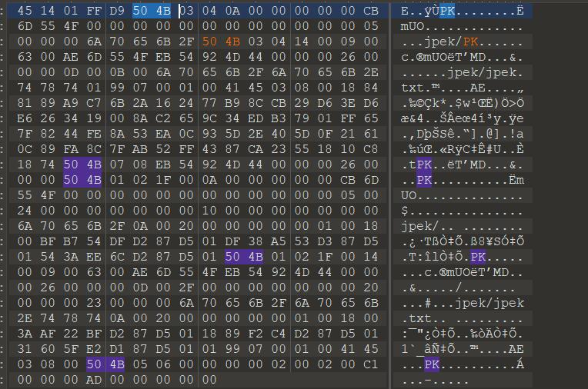Click the 24 byte starting a hex row

[27, 211]
